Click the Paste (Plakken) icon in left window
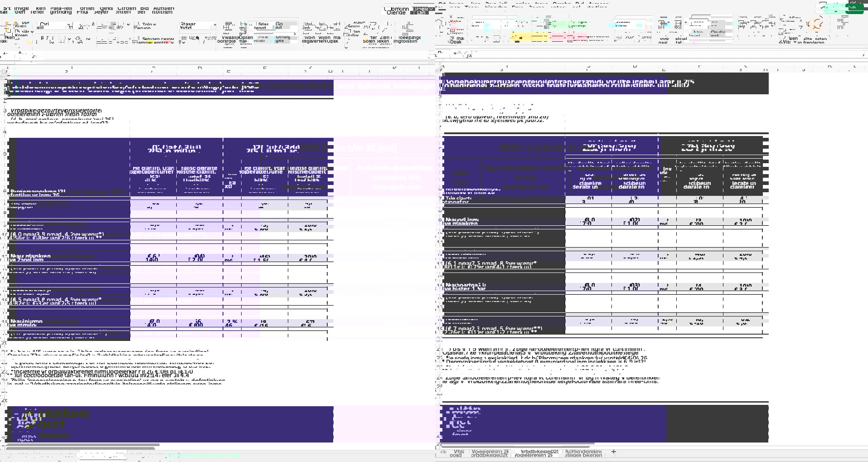Screen dimensions: 868x462 point(9,30)
